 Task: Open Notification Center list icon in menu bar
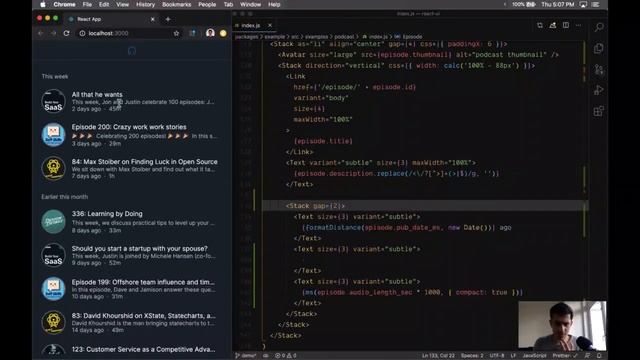pyautogui.click(x=596, y=4)
